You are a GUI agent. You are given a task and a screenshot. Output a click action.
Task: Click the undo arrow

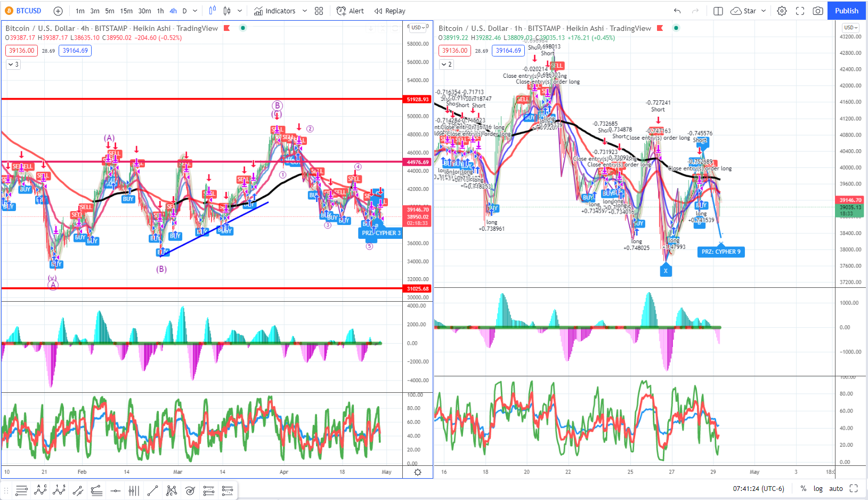[x=677, y=11]
